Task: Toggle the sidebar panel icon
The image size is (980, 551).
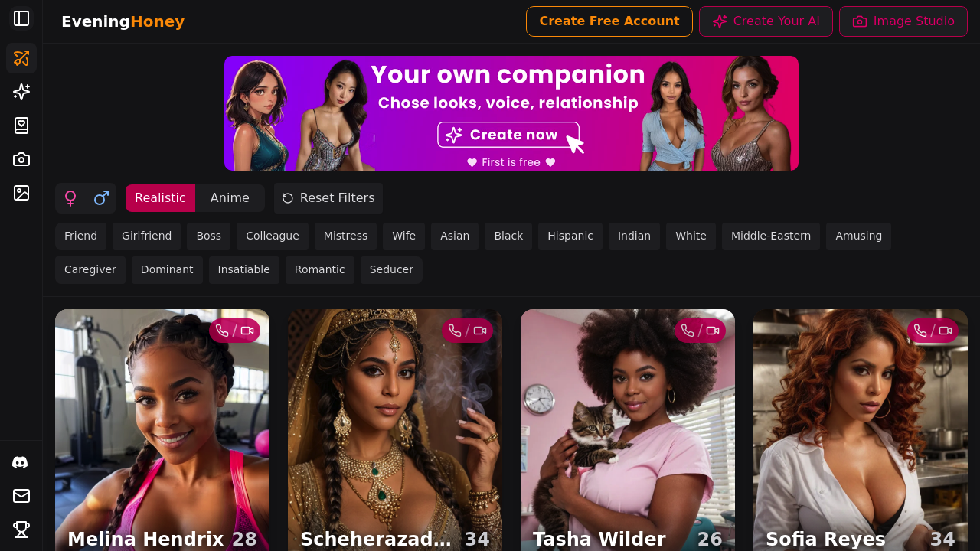Action: coord(21,18)
